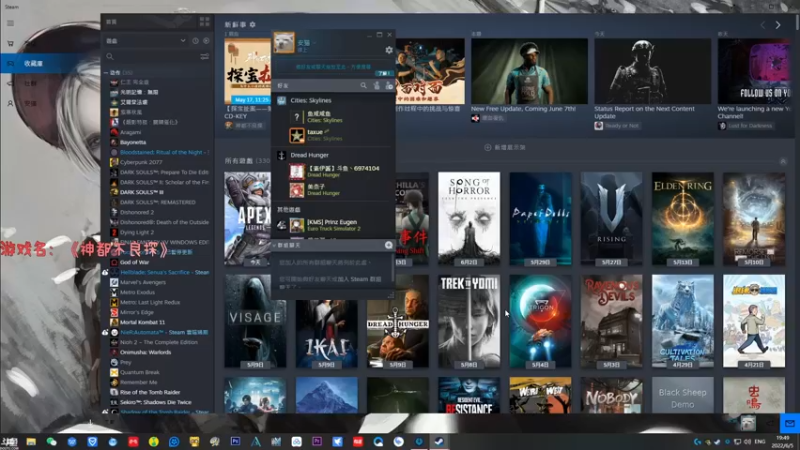Open the store cart icon in the sidebar
The height and width of the screenshot is (450, 800).
[x=10, y=43]
